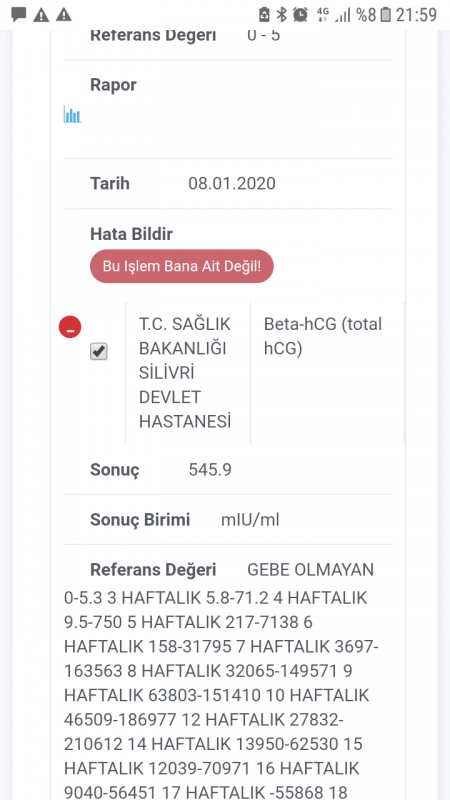Screen dimensions: 450x800
Task: Tap the Bluetooth status icon
Action: pyautogui.click(x=281, y=15)
